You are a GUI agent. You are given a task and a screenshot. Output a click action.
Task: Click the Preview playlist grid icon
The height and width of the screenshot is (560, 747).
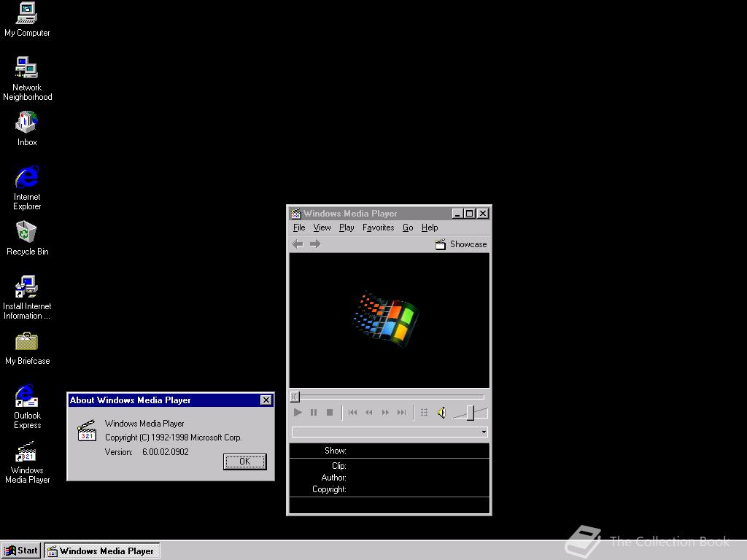pyautogui.click(x=424, y=413)
